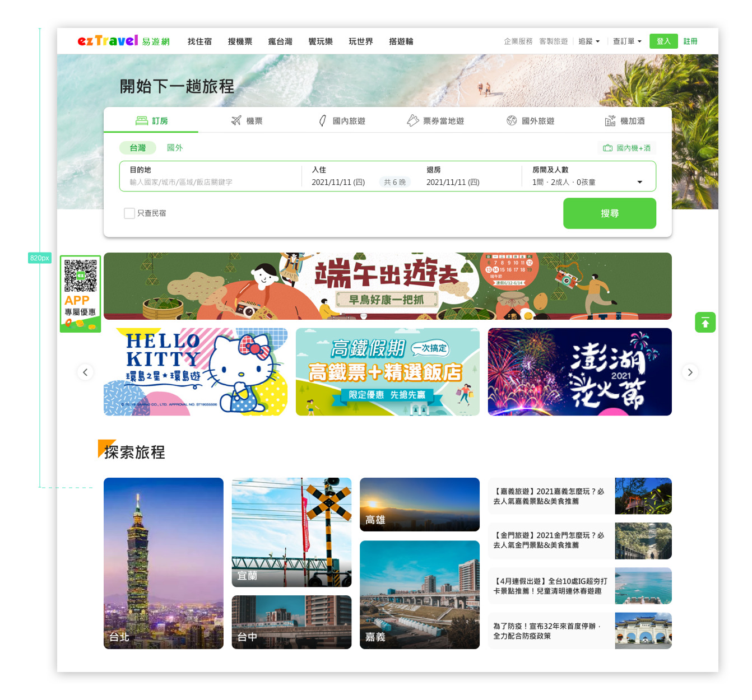The height and width of the screenshot is (700, 752).
Task: Click the green scroll-to-top arrow button
Action: 705,323
